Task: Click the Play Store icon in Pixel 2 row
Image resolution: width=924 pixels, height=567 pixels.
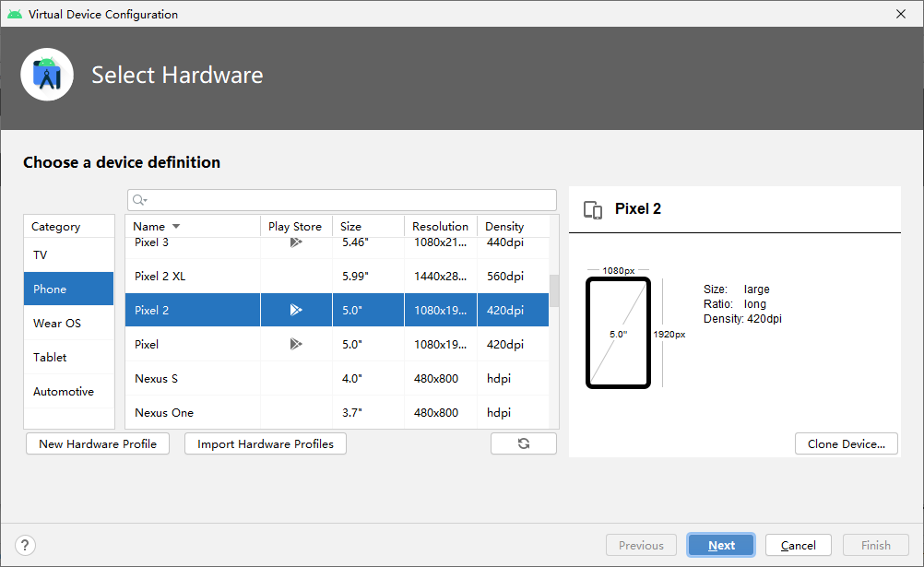Action: pyautogui.click(x=296, y=310)
